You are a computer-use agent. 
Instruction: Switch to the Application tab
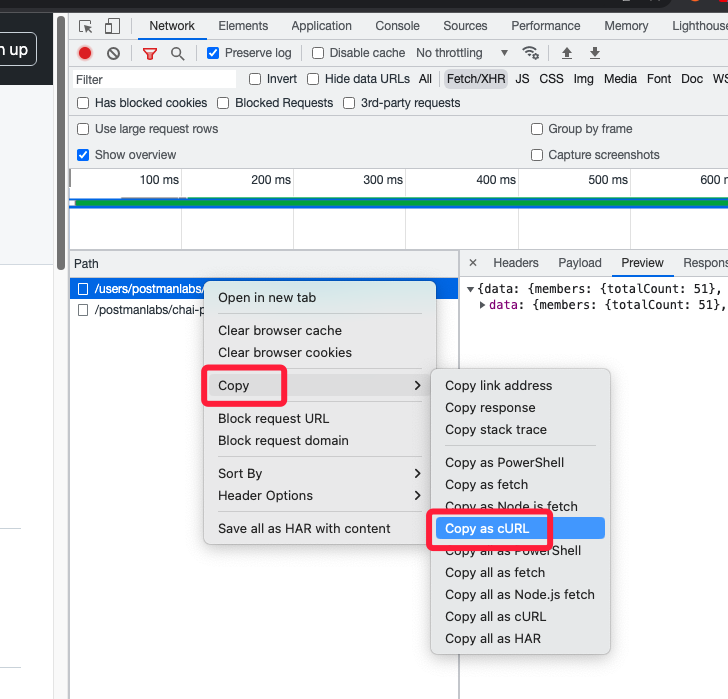(x=321, y=26)
